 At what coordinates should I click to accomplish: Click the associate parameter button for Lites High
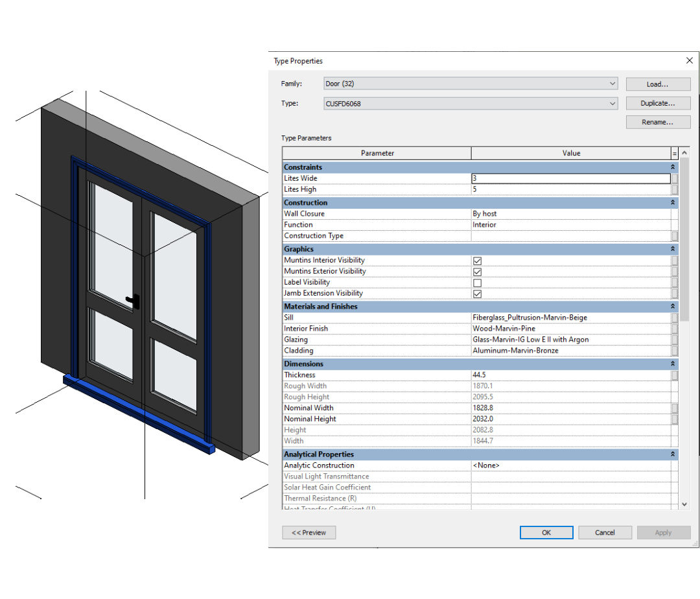675,189
